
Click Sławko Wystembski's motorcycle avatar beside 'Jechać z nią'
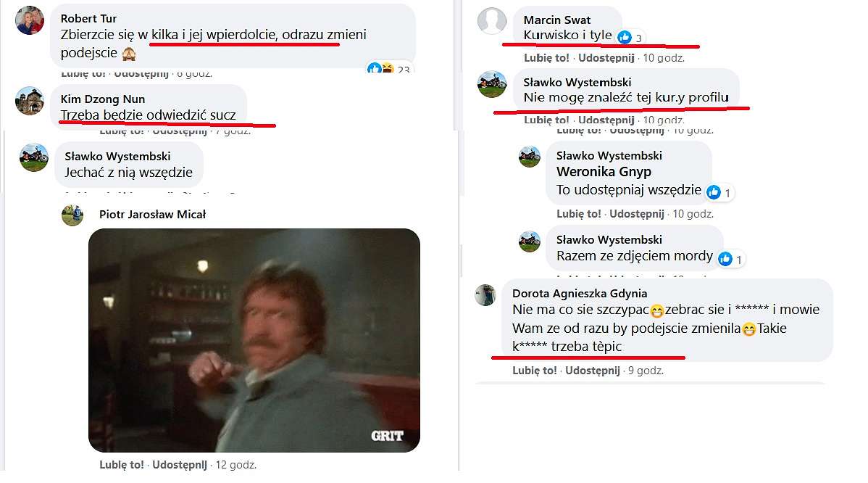tap(34, 157)
